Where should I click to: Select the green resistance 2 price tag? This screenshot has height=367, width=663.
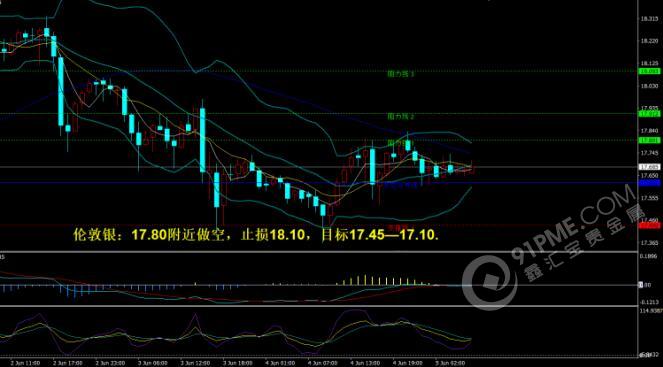649,114
